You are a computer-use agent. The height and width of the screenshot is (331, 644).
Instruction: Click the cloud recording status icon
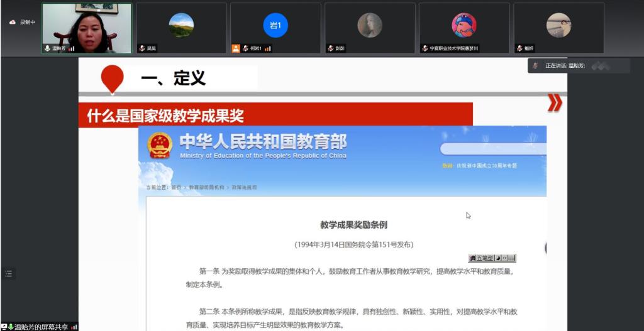coord(13,22)
